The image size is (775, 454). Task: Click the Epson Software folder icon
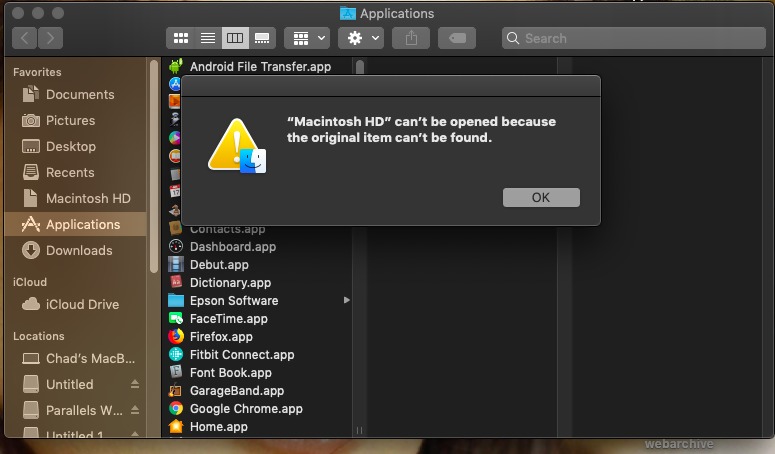pyautogui.click(x=175, y=300)
